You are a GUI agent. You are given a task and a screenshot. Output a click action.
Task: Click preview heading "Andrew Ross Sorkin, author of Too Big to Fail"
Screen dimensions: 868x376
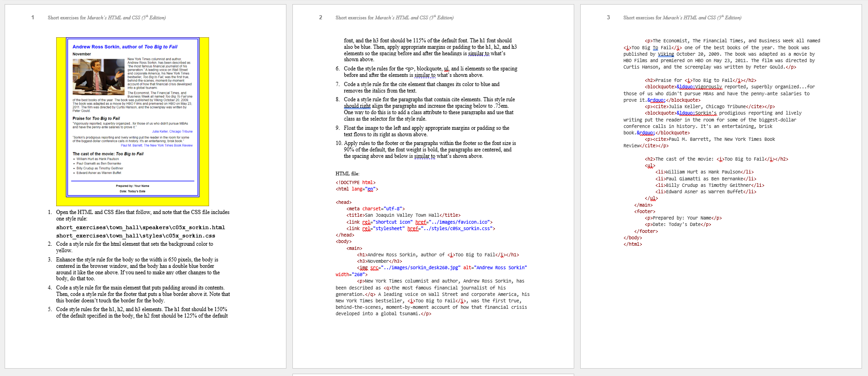click(x=125, y=46)
